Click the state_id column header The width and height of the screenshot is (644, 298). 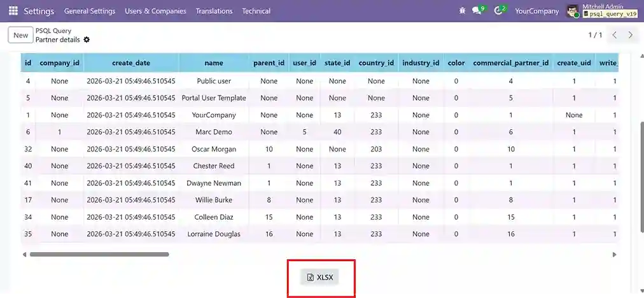(337, 63)
